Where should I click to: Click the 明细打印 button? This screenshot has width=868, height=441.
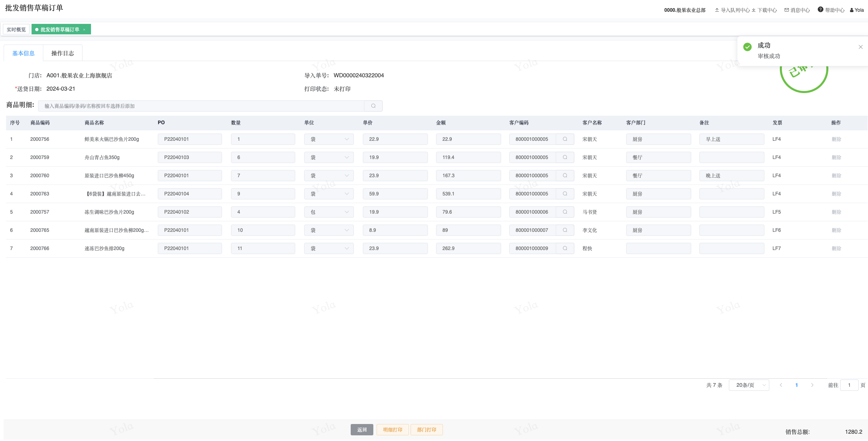(392, 430)
